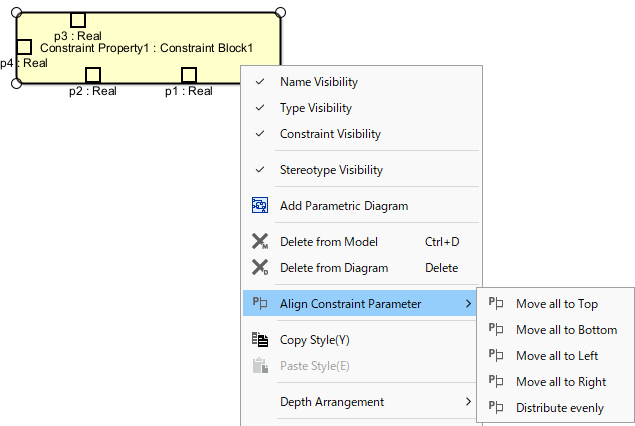
Task: Click the Align Constraint Parameter icon
Action: click(260, 303)
